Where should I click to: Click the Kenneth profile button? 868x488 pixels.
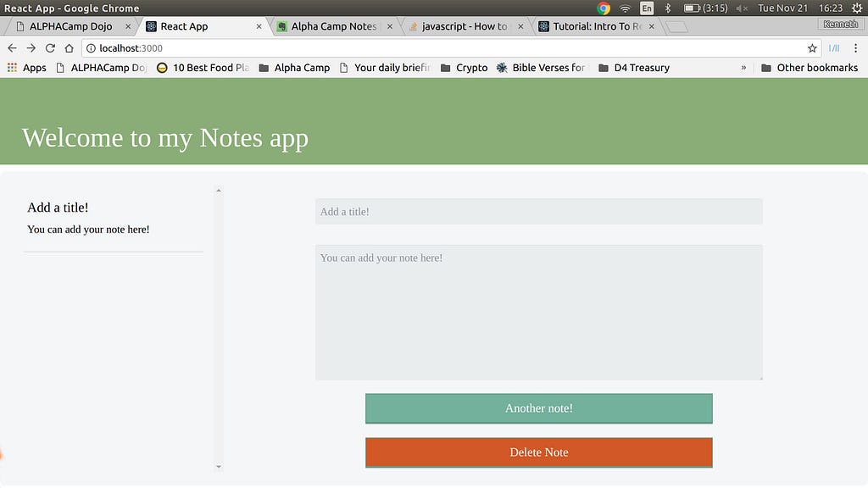point(840,24)
